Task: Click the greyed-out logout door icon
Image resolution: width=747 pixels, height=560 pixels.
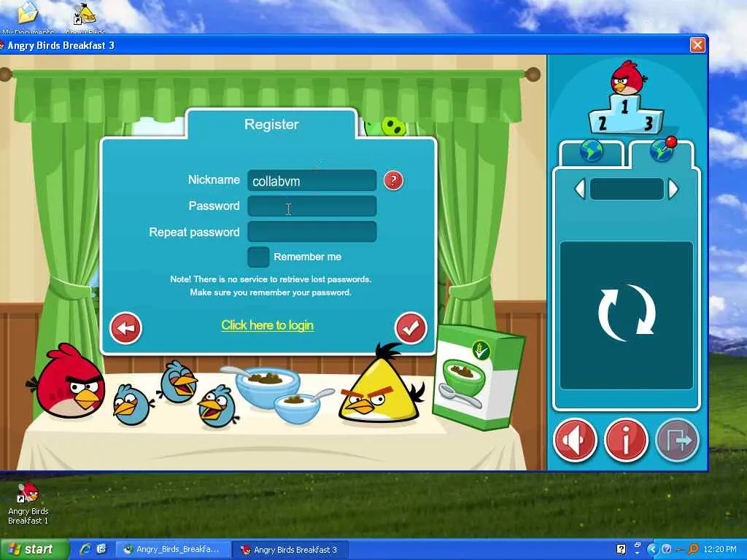Action: click(676, 440)
